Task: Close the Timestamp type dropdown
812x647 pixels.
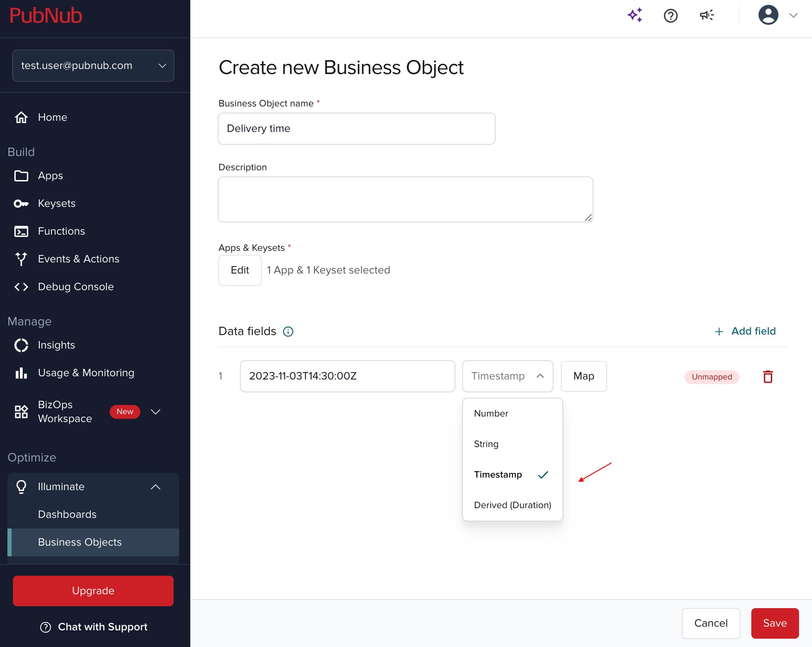Action: coord(507,376)
